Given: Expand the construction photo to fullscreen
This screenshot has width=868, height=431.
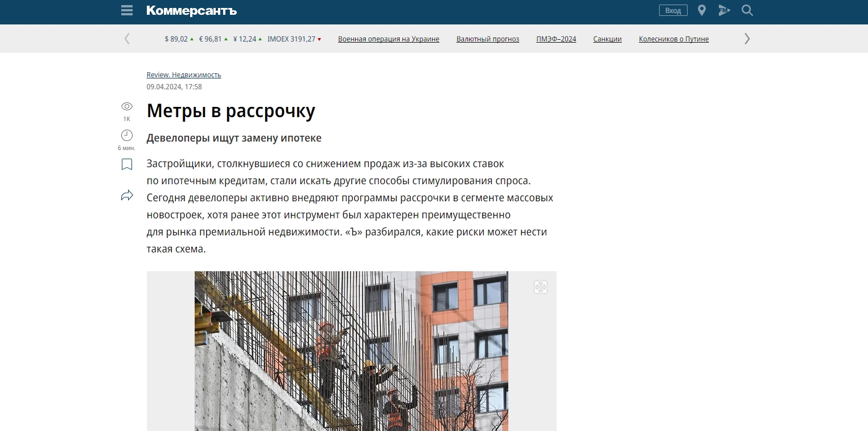Looking at the screenshot, I should coord(540,287).
